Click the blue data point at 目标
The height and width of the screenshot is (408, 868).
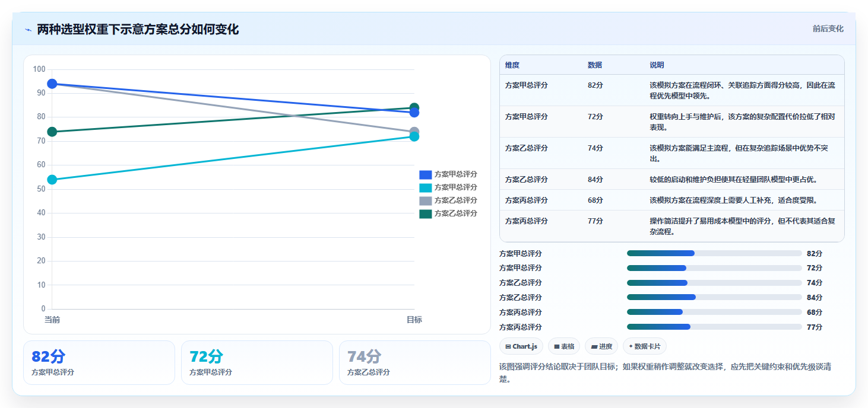click(414, 113)
